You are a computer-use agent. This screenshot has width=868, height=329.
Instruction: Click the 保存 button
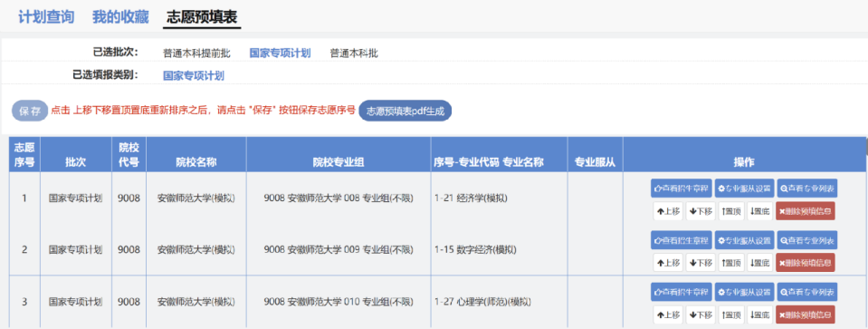(30, 111)
